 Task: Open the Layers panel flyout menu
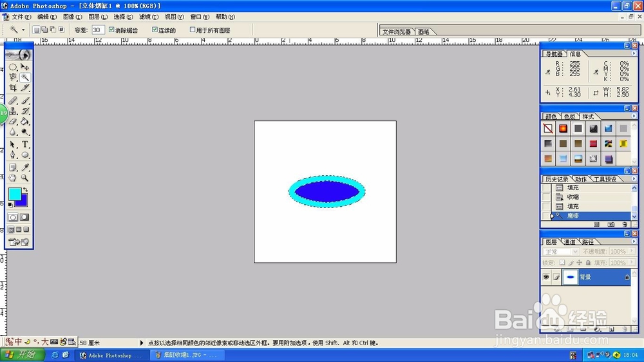[x=634, y=242]
